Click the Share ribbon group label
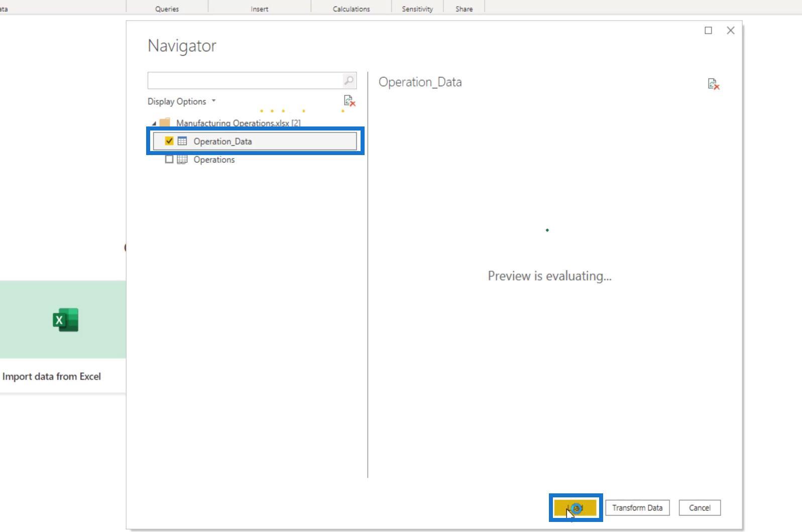 pyautogui.click(x=464, y=9)
